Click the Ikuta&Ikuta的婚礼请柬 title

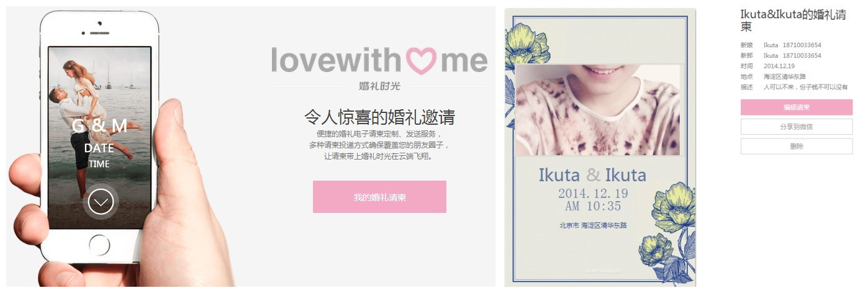click(x=793, y=21)
